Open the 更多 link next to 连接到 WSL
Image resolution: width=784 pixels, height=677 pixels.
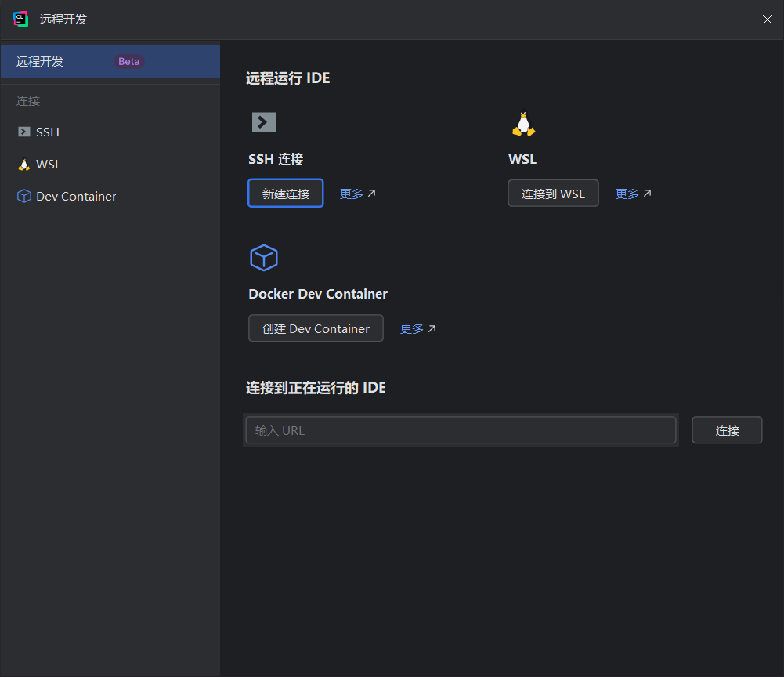point(633,194)
